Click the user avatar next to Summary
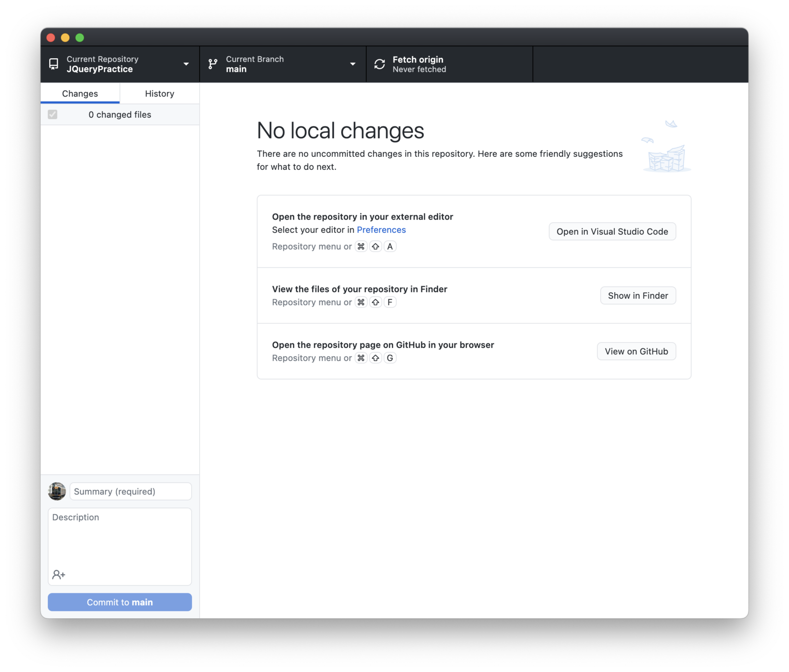The width and height of the screenshot is (789, 672). (57, 491)
